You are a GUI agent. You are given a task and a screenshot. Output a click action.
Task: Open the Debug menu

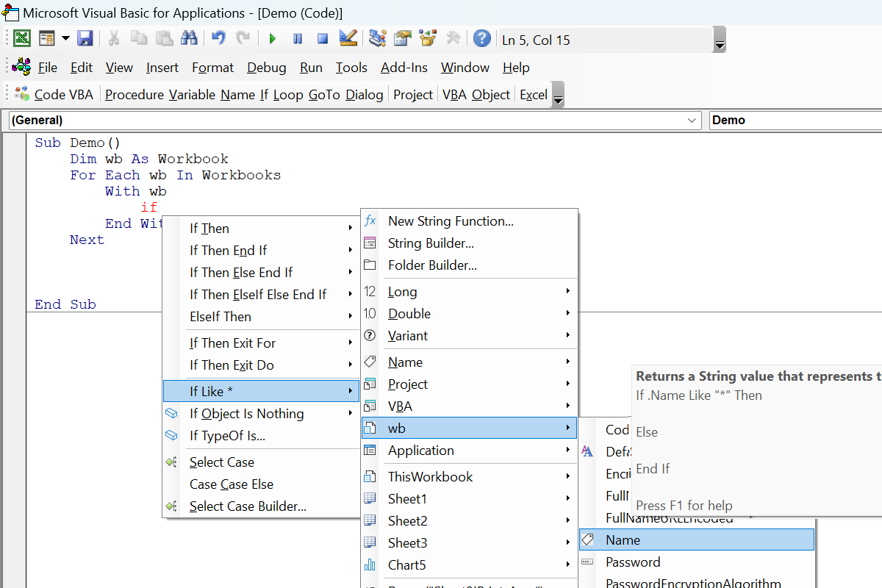pyautogui.click(x=267, y=68)
